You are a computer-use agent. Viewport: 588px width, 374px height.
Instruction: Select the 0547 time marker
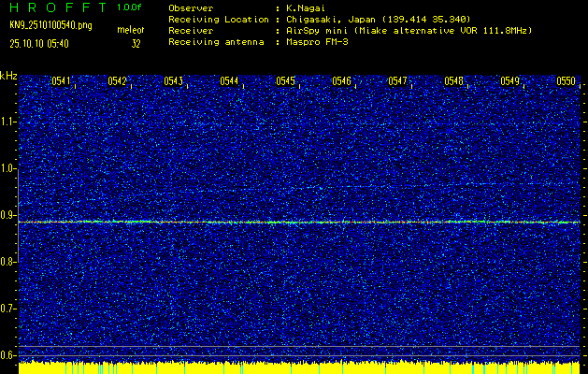tap(397, 81)
